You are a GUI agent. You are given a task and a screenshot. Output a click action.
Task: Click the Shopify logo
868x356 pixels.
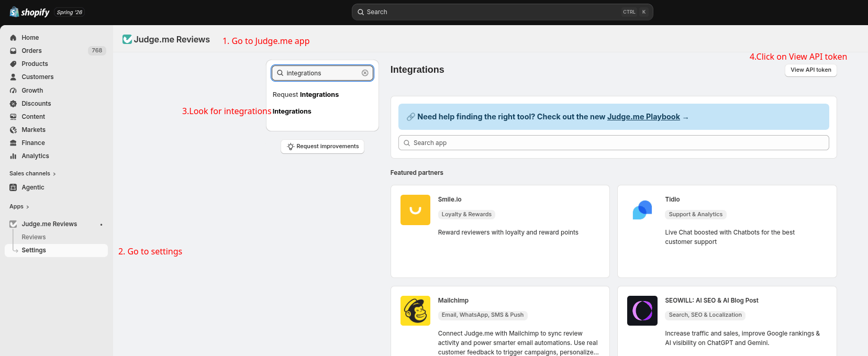29,12
